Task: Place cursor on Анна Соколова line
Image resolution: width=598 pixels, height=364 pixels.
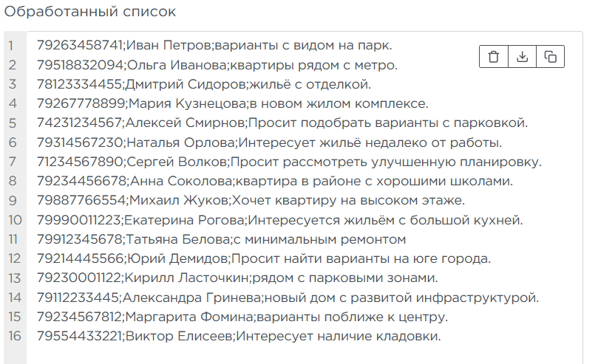Action: click(274, 181)
